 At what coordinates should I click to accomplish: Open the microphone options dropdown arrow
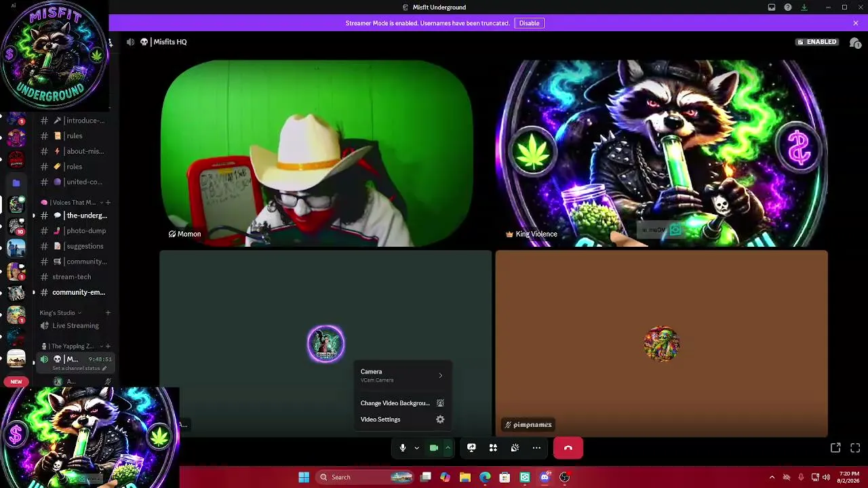point(416,448)
